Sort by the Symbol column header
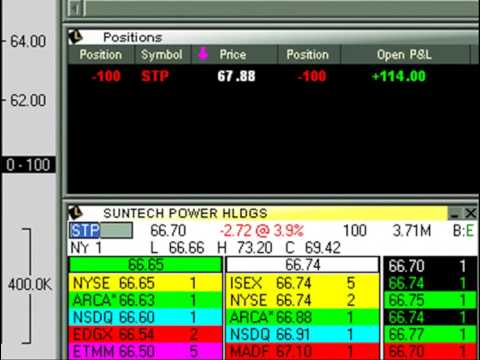This screenshot has width=480, height=360. 162,55
